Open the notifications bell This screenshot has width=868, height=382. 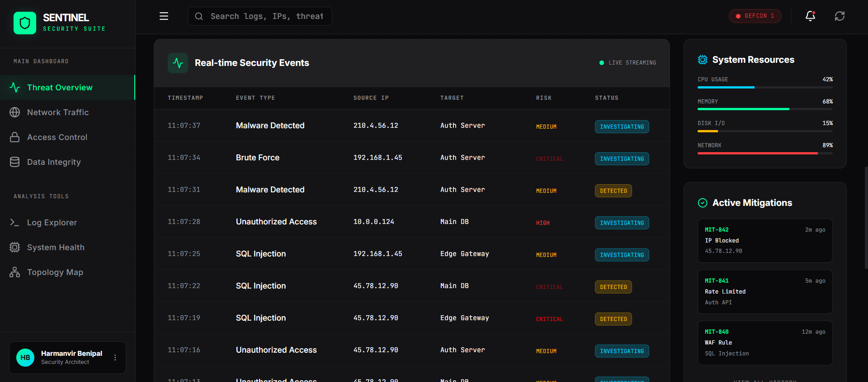point(810,16)
